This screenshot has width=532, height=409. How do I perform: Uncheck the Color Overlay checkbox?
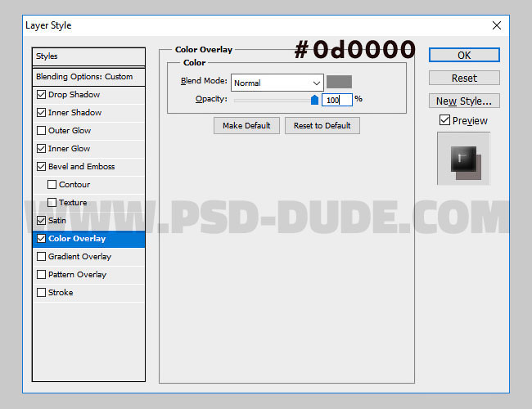41,238
